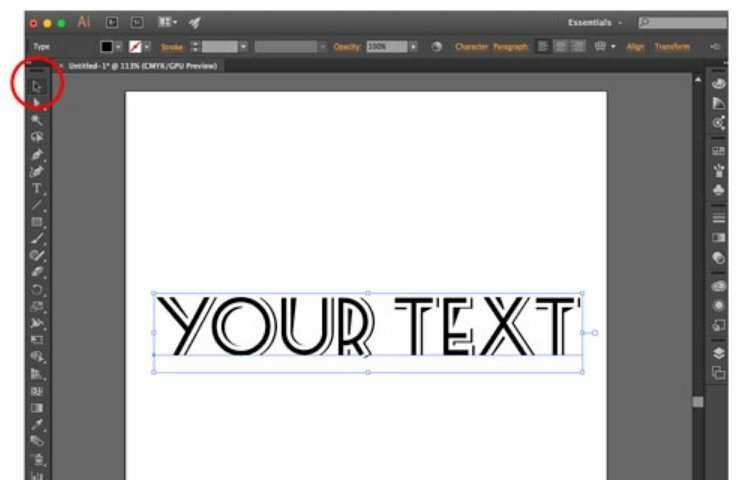Open the Stroke link in control bar
Viewport: 746px width, 480px height.
(x=172, y=47)
